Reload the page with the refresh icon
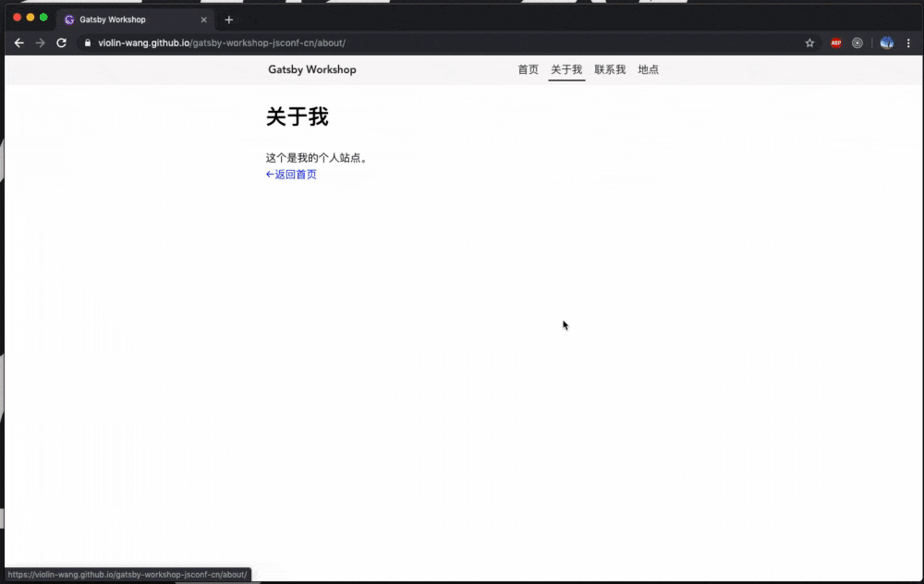The width and height of the screenshot is (924, 584). (61, 43)
